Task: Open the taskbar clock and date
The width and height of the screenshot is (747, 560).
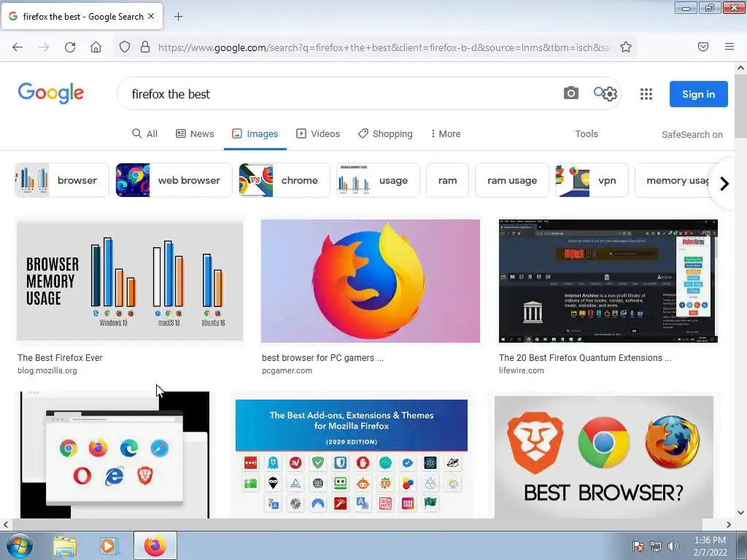Action: (x=710, y=546)
